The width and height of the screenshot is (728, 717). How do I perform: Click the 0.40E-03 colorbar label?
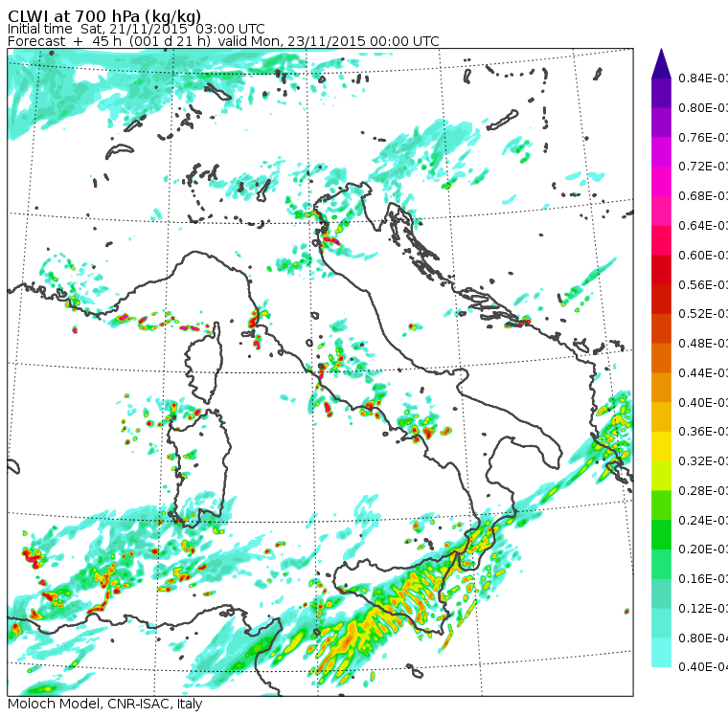[x=703, y=402]
